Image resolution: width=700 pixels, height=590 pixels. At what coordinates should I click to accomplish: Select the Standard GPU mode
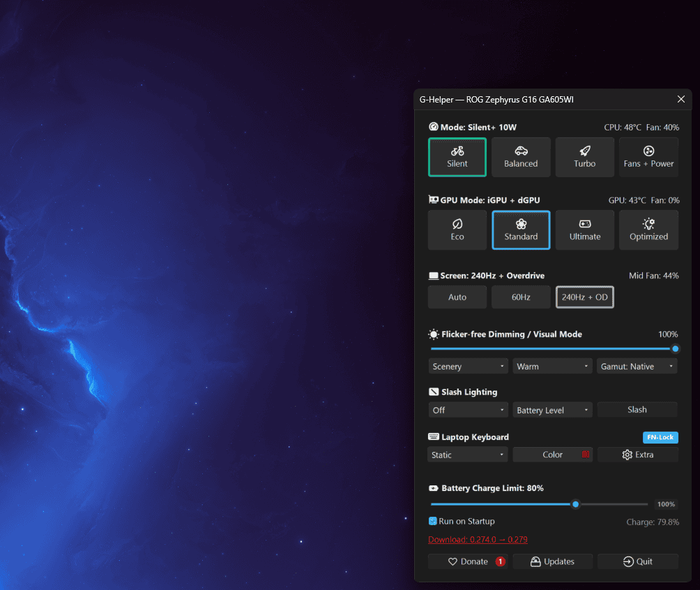[521, 230]
